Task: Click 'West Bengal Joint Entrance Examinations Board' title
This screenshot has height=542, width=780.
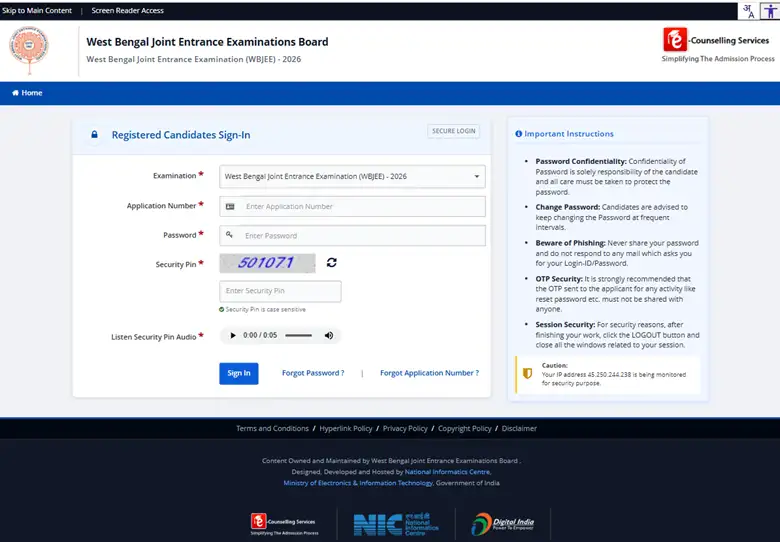Action: [207, 42]
